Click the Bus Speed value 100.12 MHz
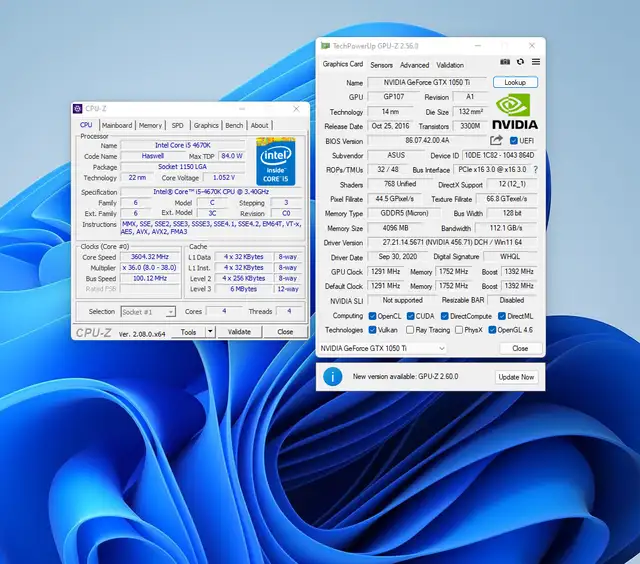This screenshot has height=564, width=640. point(150,278)
